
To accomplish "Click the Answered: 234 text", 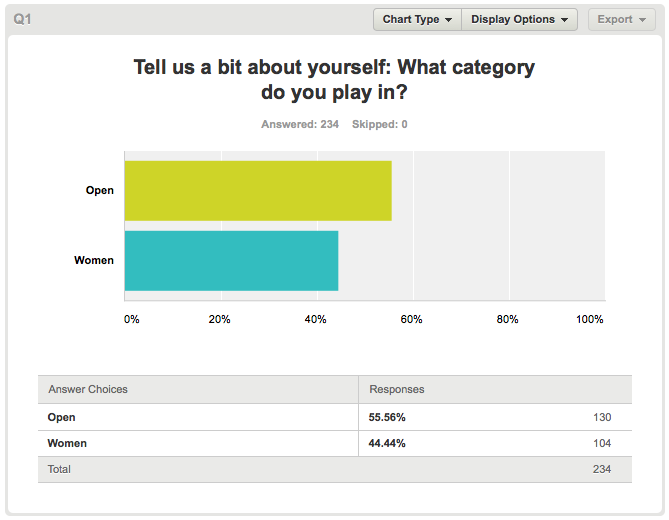I will tap(300, 124).
